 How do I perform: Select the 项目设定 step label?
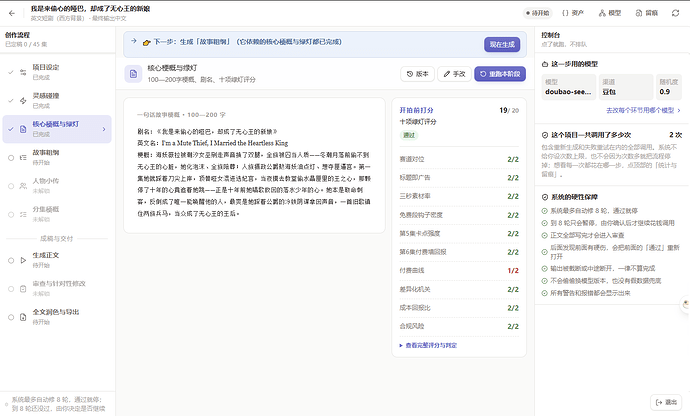click(x=46, y=67)
